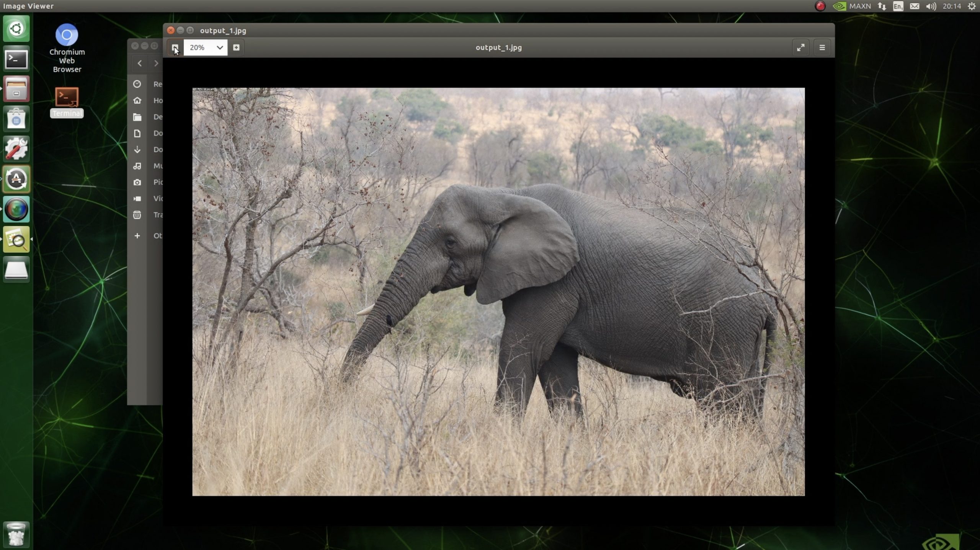The width and height of the screenshot is (980, 550).
Task: Open the Music sidebar entry
Action: (137, 166)
